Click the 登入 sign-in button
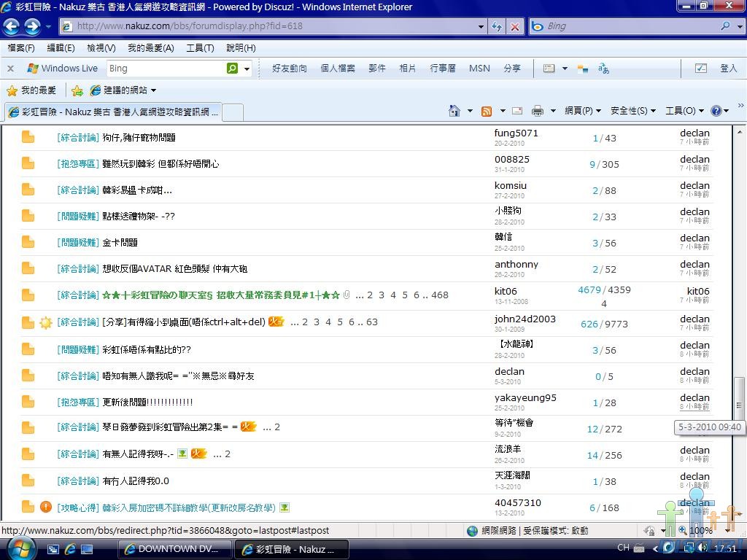This screenshot has height=560, width=747. (x=728, y=69)
